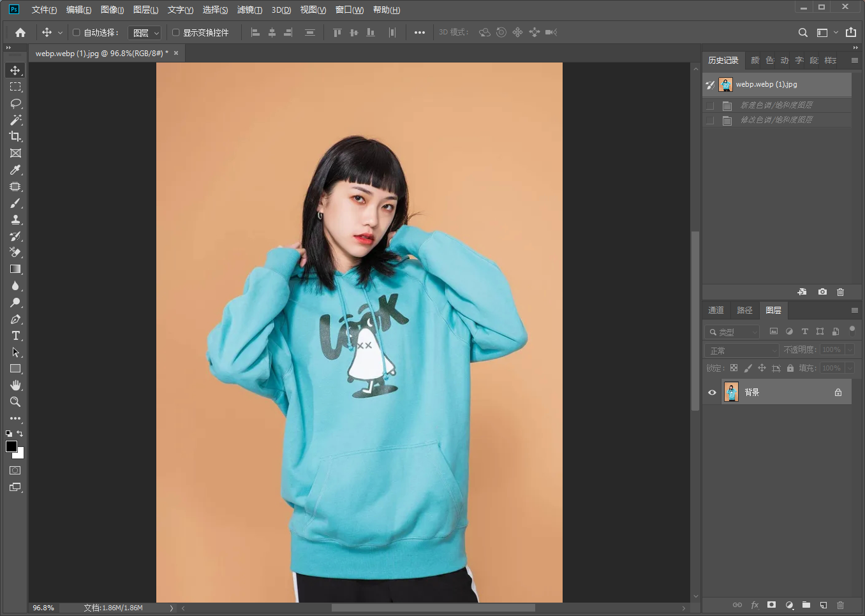Enable the 自动选择 checkbox
Image resolution: width=865 pixels, height=616 pixels.
click(76, 33)
